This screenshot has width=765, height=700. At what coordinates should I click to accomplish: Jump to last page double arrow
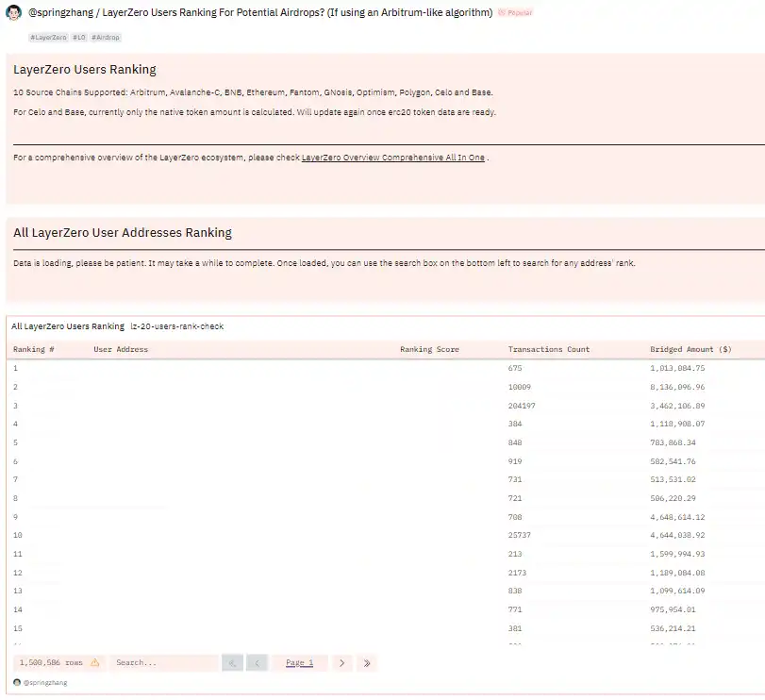[367, 663]
